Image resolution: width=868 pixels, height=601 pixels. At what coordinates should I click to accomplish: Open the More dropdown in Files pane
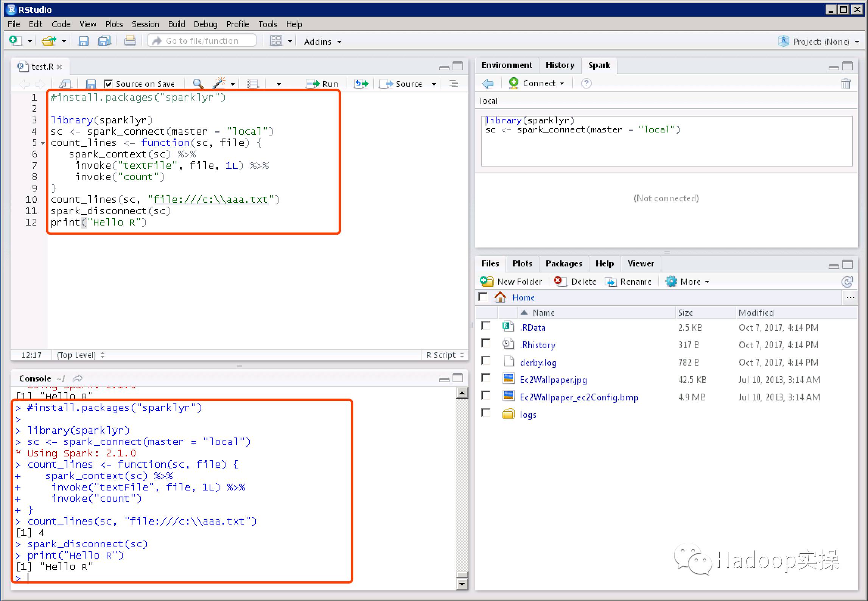(x=688, y=282)
